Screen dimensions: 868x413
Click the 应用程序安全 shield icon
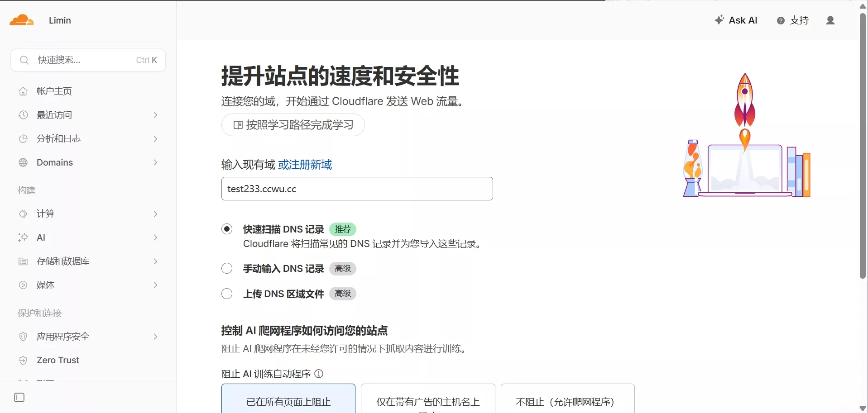(x=23, y=337)
